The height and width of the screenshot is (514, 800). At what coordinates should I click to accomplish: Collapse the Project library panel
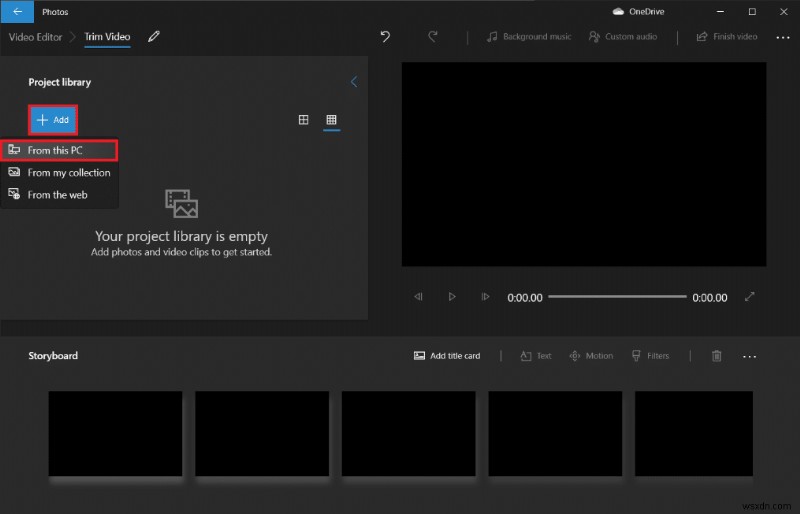[x=353, y=82]
